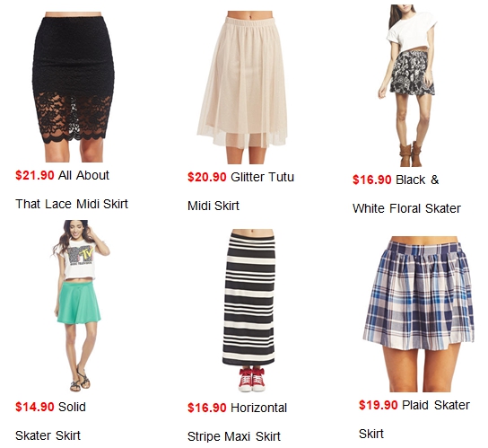Open the 'Solid' skater skirt title link
Viewport: 488px width, 448px height.
72,407
